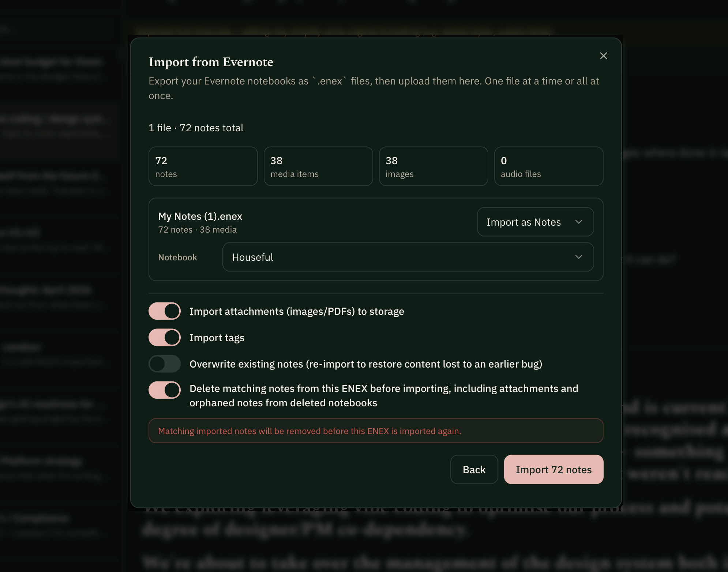The image size is (728, 572).
Task: Close the Import from Evernote dialog
Action: coord(603,56)
